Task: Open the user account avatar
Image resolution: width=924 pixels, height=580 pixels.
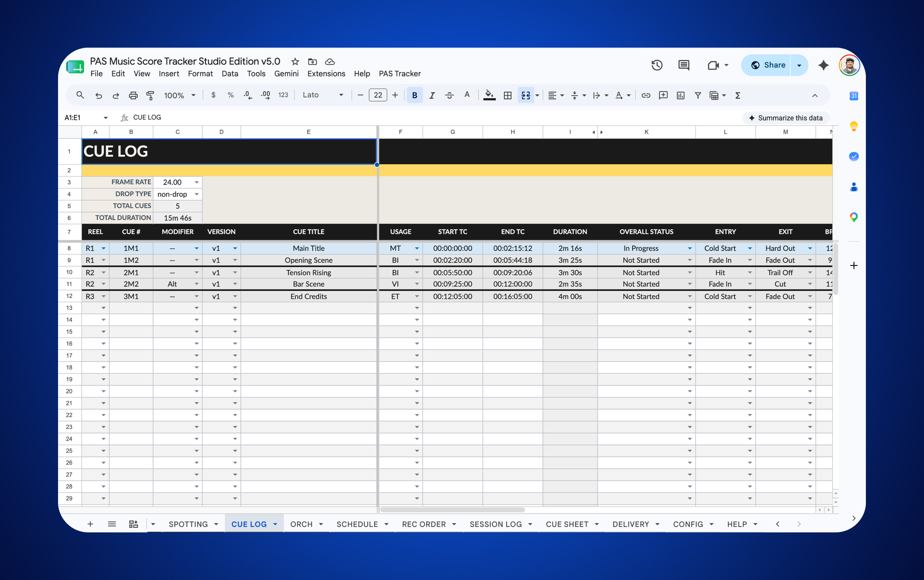Action: pos(849,65)
